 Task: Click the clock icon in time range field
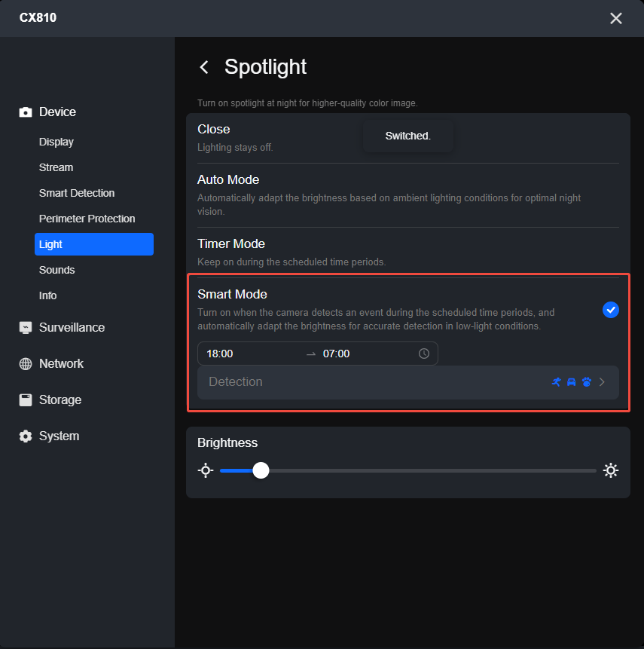coord(424,354)
